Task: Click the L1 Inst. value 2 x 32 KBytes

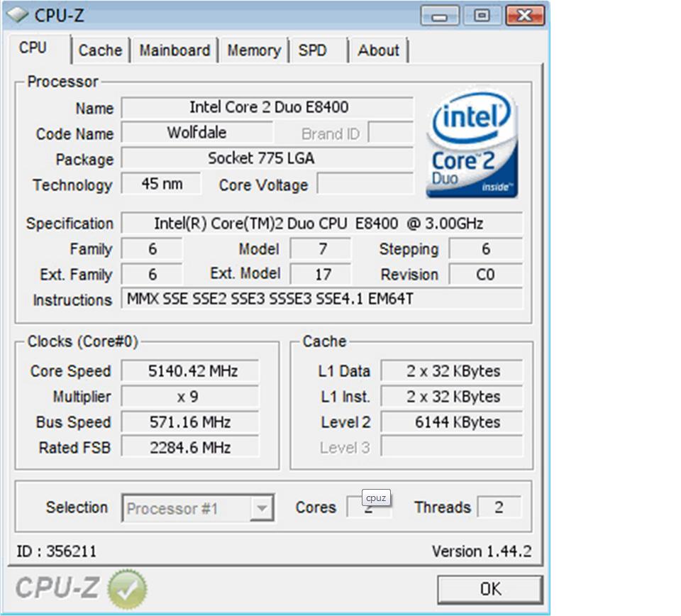Action: [452, 397]
